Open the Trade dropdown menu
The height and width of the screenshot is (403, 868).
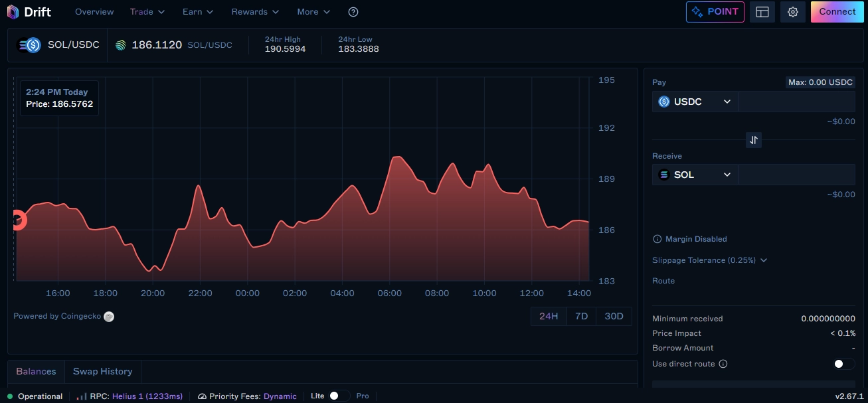coord(147,12)
